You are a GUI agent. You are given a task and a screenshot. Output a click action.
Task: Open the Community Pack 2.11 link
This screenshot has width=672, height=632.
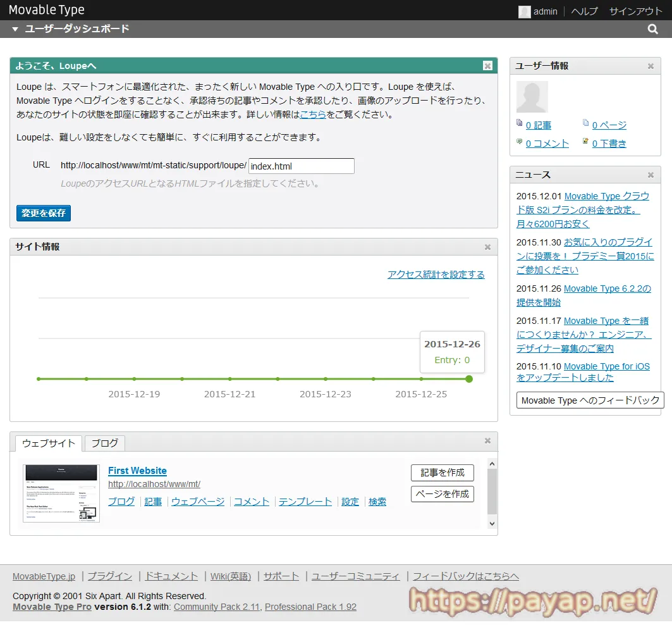point(217,607)
